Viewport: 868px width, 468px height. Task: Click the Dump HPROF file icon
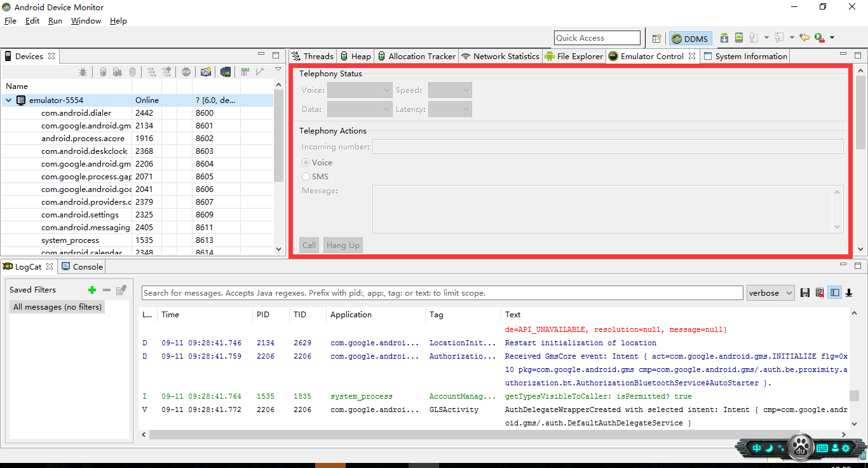(118, 72)
